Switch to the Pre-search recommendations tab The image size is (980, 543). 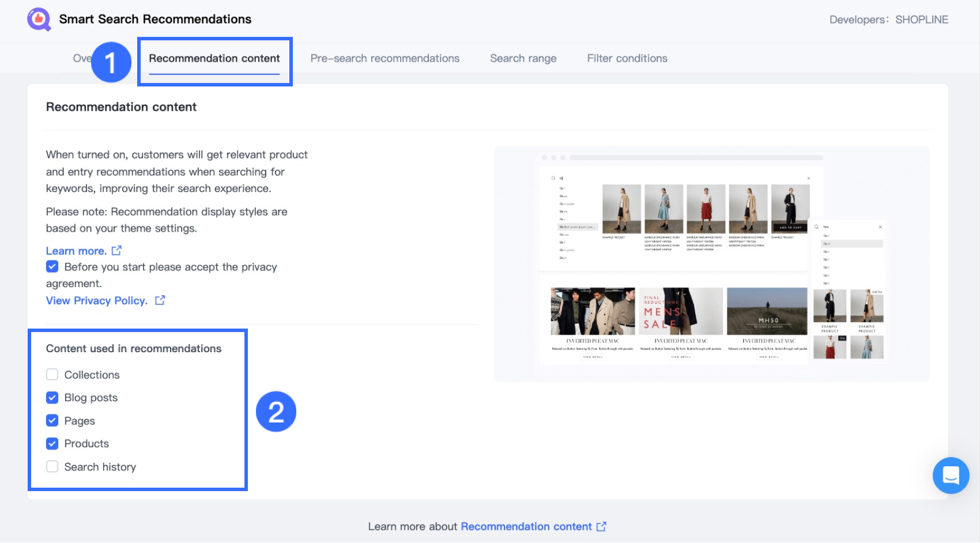[x=385, y=58]
